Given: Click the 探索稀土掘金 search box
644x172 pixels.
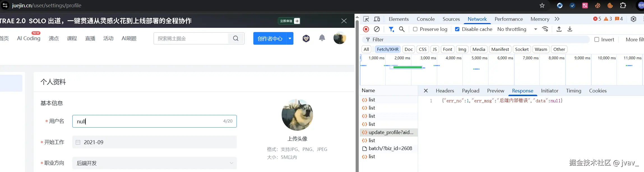Looking at the screenshot, I should 191,39.
